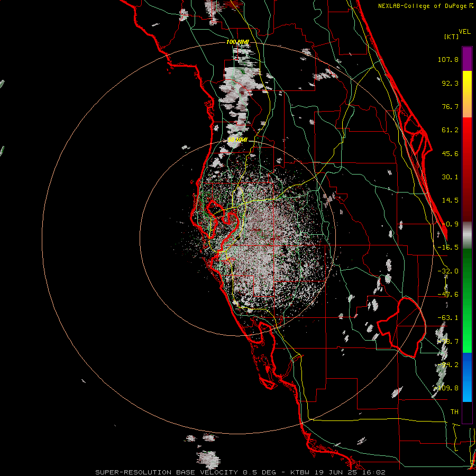Select the -78.7 scale value
This screenshot has height=476, width=476.
click(448, 342)
